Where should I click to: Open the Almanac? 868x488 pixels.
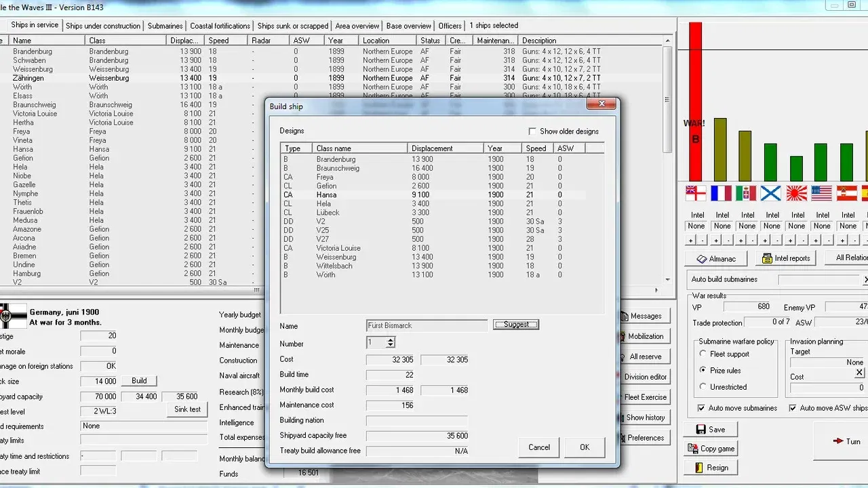tap(716, 258)
